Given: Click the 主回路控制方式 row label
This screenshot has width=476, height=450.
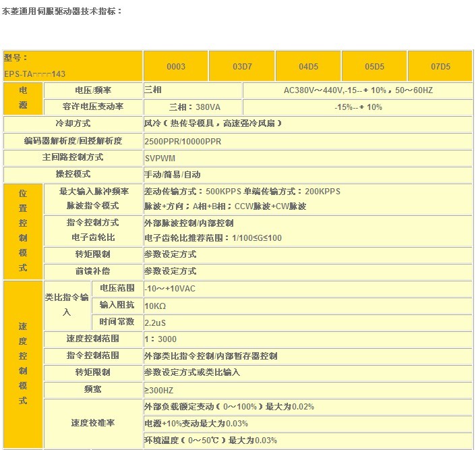Looking at the screenshot, I should pos(73,157).
